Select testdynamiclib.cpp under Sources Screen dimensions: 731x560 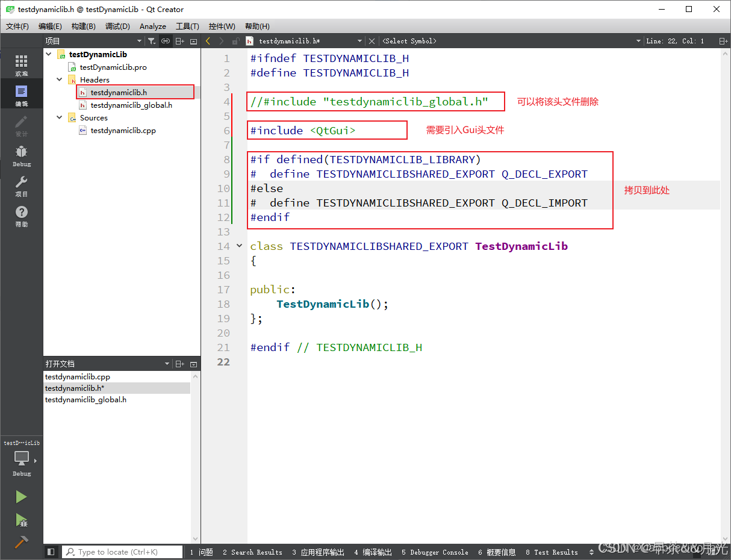click(x=123, y=130)
